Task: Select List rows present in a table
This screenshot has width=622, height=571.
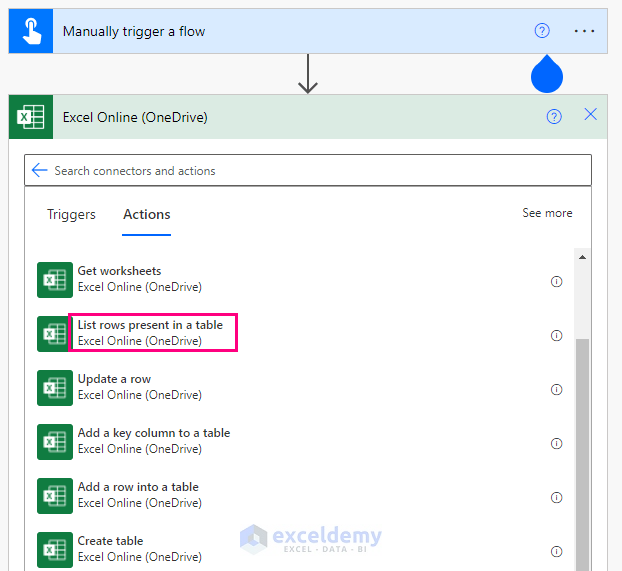Action: [150, 333]
